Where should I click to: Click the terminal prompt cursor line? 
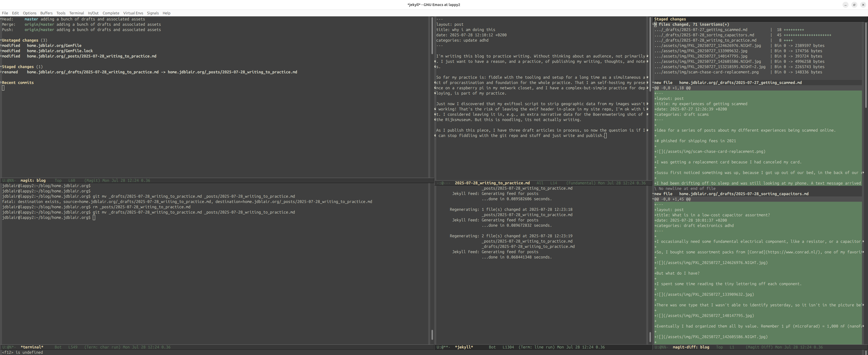pos(49,218)
